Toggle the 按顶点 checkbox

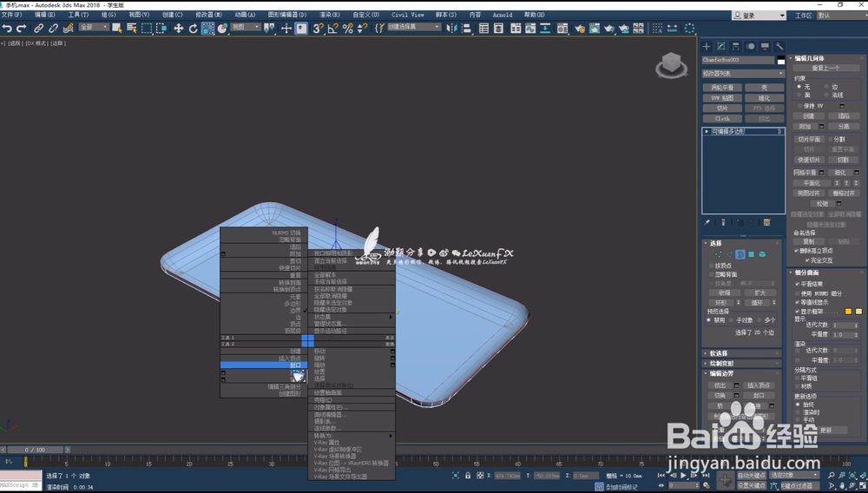[x=712, y=266]
